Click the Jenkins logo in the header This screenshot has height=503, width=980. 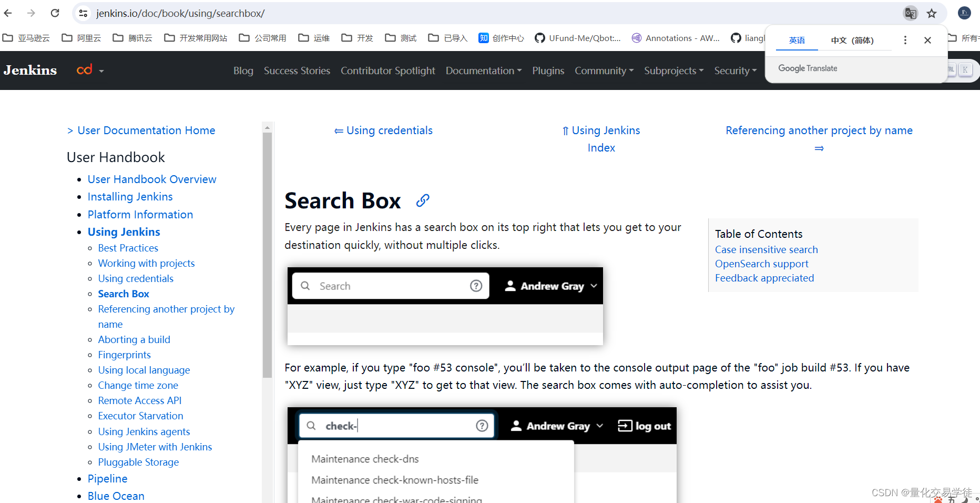(30, 70)
